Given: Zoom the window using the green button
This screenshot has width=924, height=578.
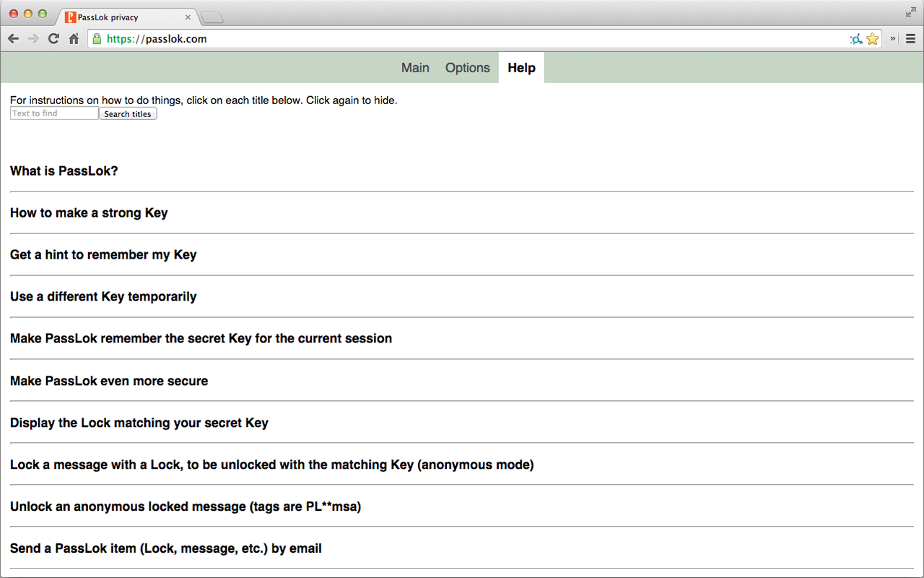Looking at the screenshot, I should (x=43, y=14).
